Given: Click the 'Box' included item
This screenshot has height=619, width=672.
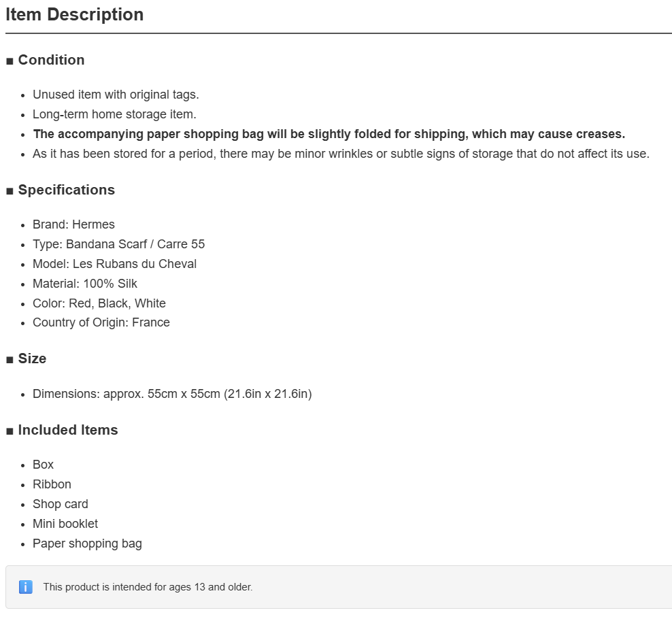Looking at the screenshot, I should 44,465.
